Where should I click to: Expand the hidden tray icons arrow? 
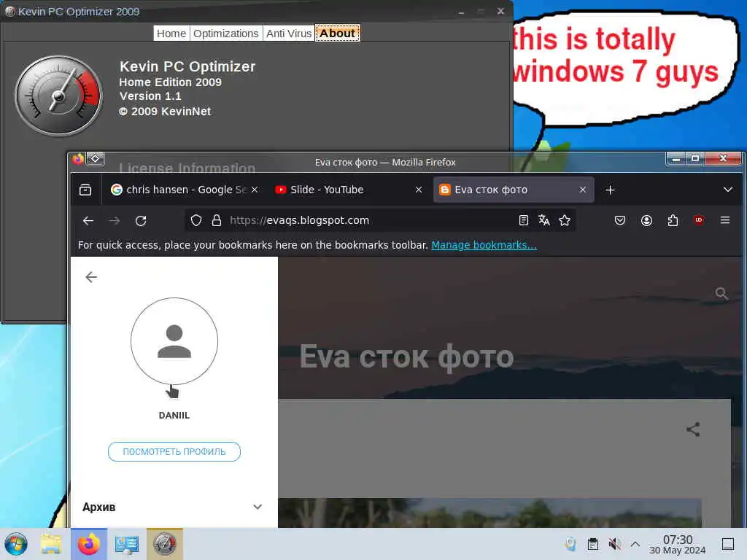tap(635, 544)
